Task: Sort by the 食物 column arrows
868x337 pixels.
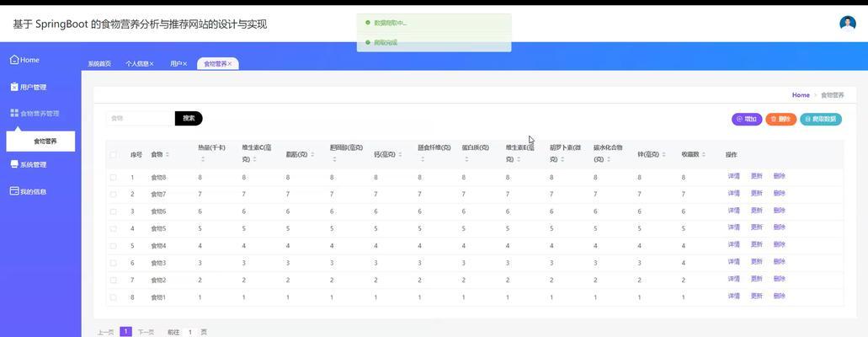Action: click(168, 155)
